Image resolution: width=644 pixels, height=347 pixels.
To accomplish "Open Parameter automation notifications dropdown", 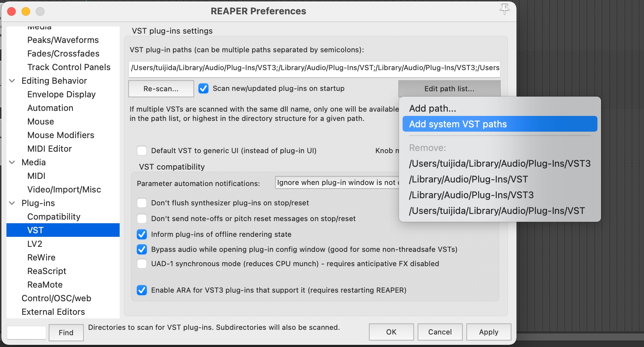I will (337, 182).
